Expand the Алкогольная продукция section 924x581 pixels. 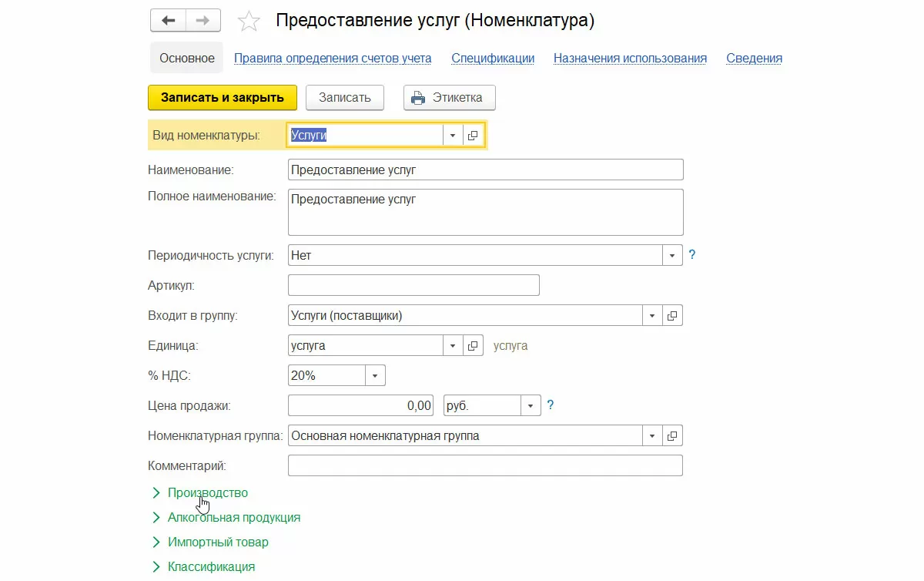click(x=233, y=517)
